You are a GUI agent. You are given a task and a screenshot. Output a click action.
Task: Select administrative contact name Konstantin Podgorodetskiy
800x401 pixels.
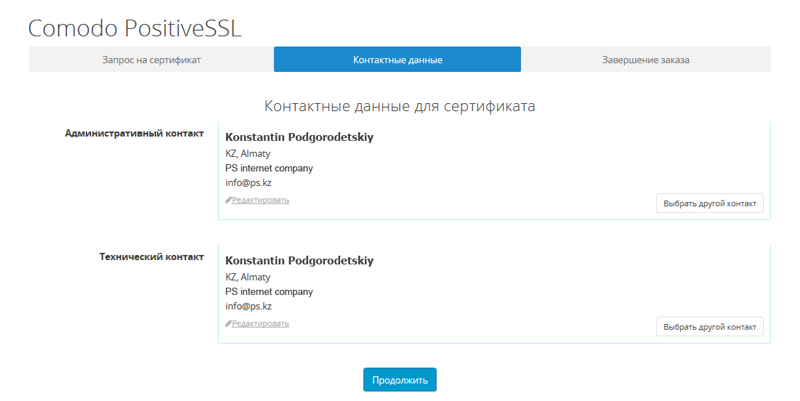coord(299,137)
